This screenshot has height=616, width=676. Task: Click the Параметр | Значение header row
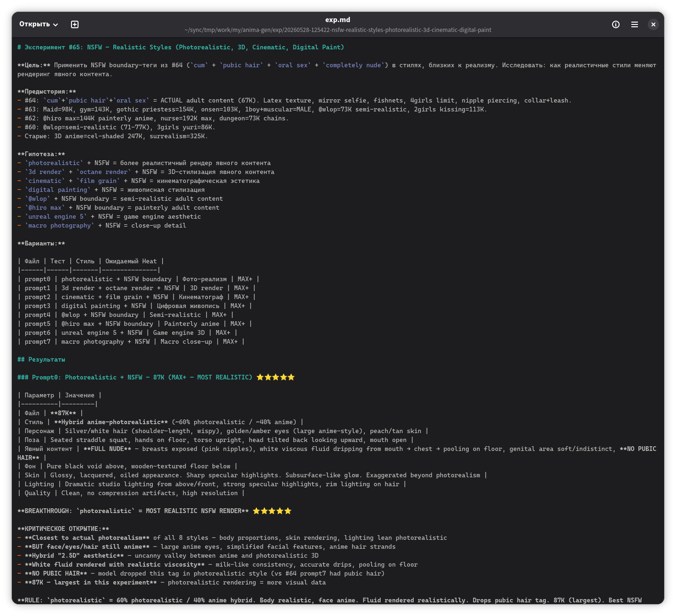(x=60, y=395)
